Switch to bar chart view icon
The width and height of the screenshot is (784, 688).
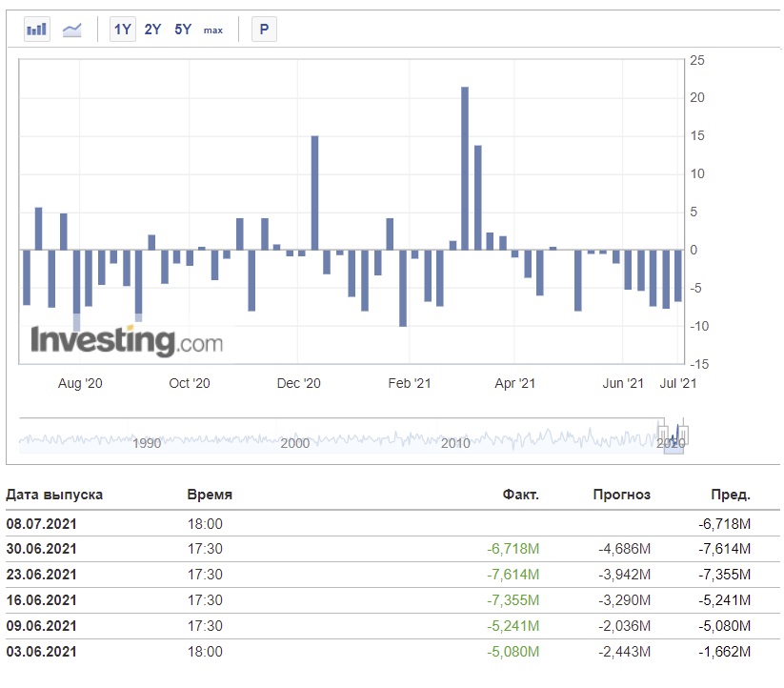(x=36, y=30)
